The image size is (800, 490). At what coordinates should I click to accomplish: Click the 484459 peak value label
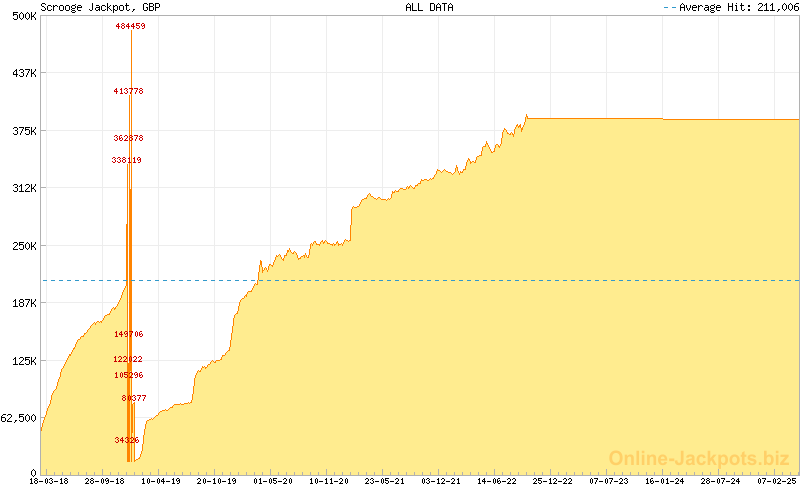[x=130, y=26]
